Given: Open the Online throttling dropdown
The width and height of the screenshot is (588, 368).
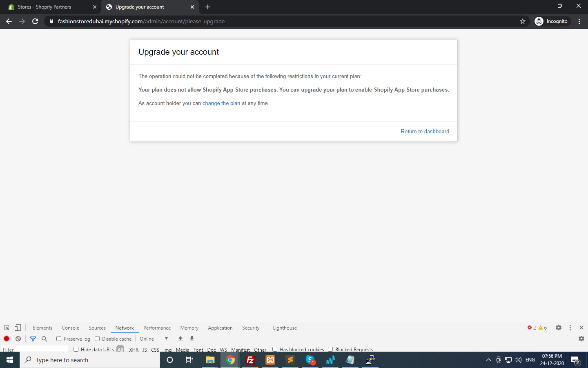Looking at the screenshot, I should click(x=153, y=339).
